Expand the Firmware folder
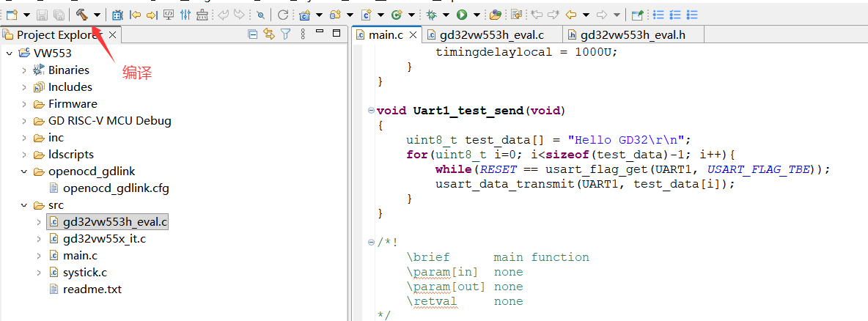 point(24,104)
